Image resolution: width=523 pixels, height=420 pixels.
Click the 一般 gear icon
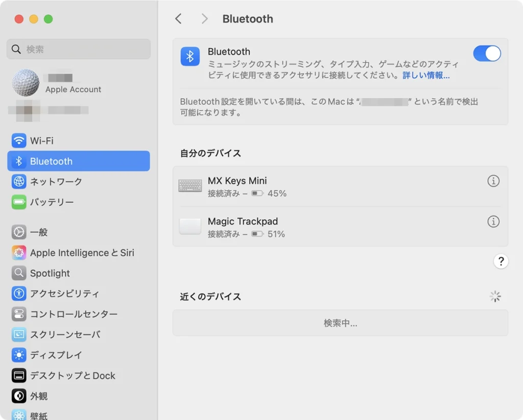click(x=19, y=232)
